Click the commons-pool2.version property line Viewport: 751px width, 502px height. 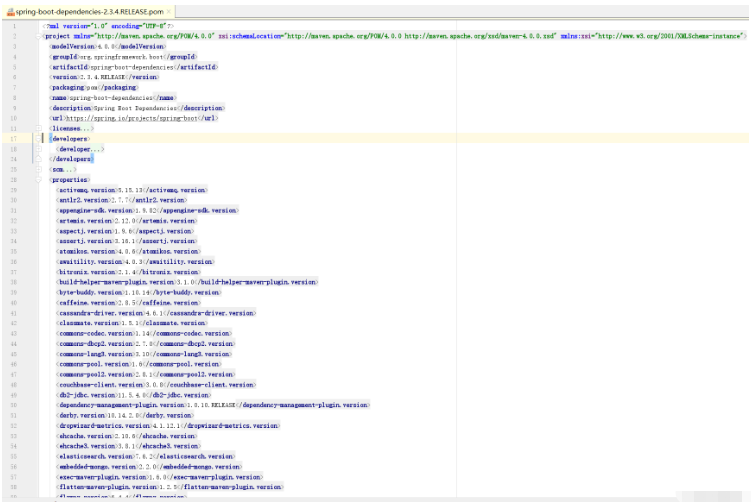click(146, 375)
